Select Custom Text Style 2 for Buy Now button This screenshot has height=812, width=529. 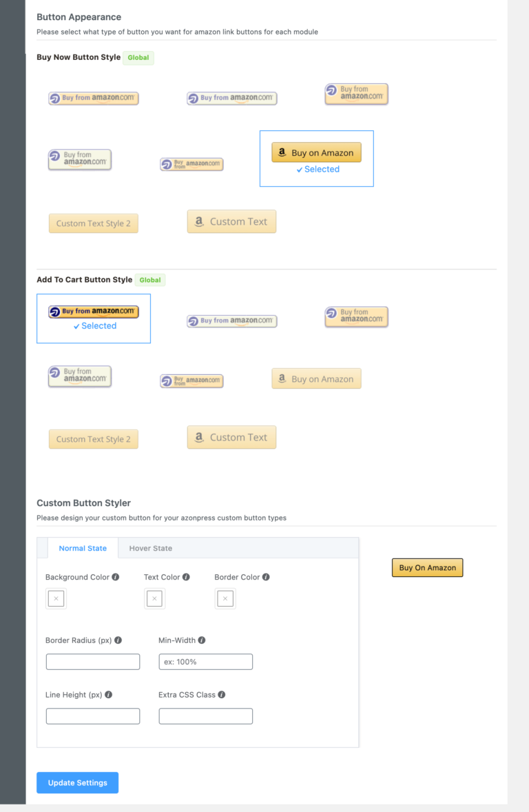(x=93, y=223)
